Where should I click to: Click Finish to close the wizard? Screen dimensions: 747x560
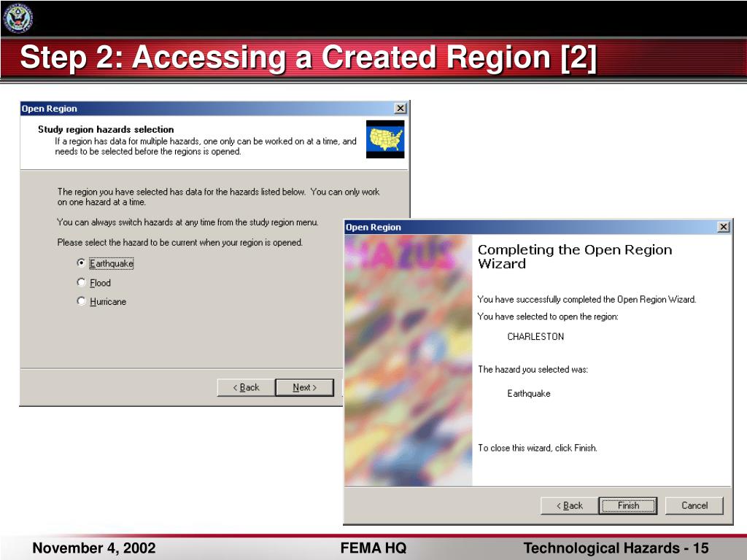pos(628,506)
